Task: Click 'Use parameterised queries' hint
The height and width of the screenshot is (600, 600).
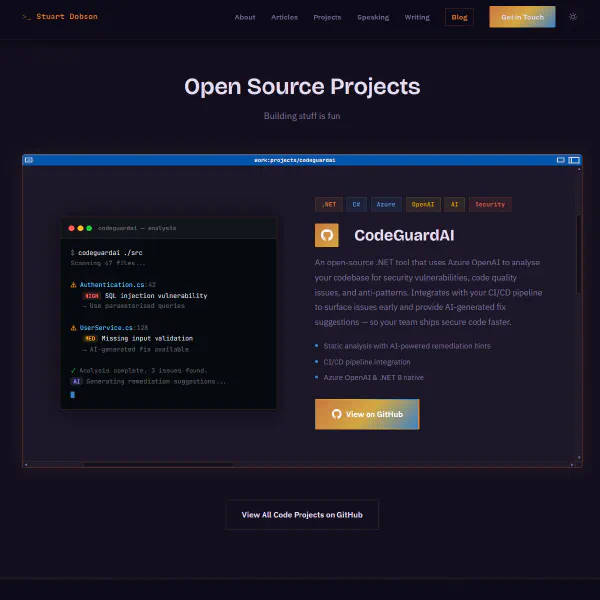Action: [137, 306]
